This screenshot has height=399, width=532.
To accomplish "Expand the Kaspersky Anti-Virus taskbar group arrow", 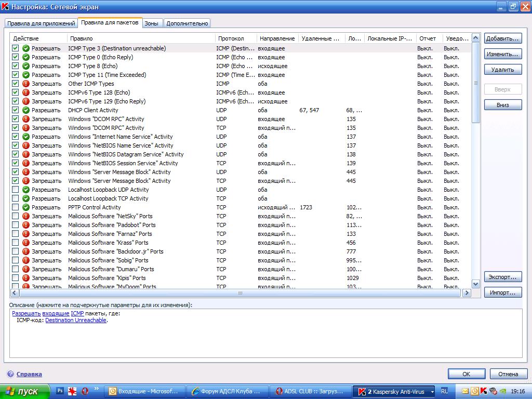I will coord(432,392).
